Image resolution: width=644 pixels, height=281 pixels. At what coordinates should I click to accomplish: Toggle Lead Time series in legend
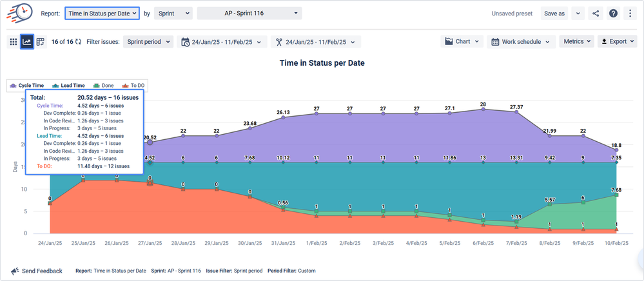68,86
